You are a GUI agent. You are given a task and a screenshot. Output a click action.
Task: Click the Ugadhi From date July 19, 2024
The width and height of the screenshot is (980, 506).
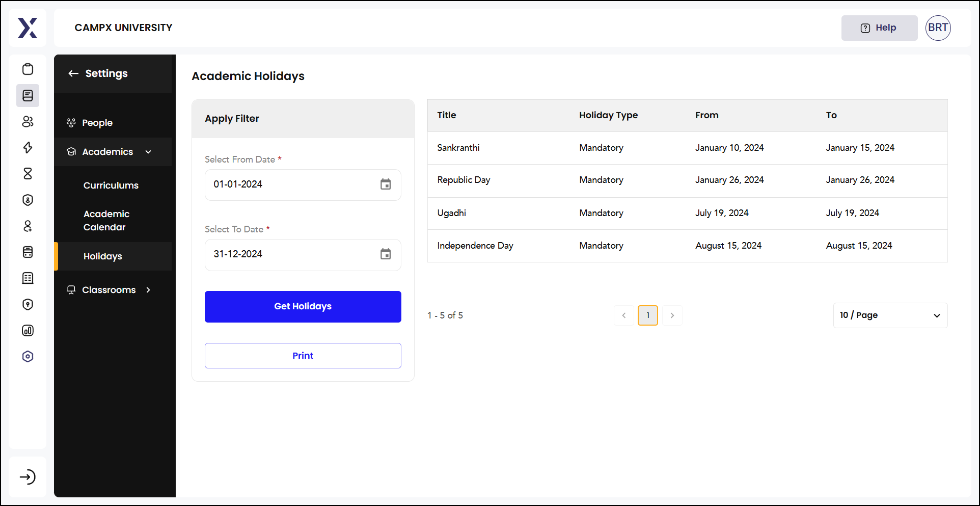[x=722, y=213]
